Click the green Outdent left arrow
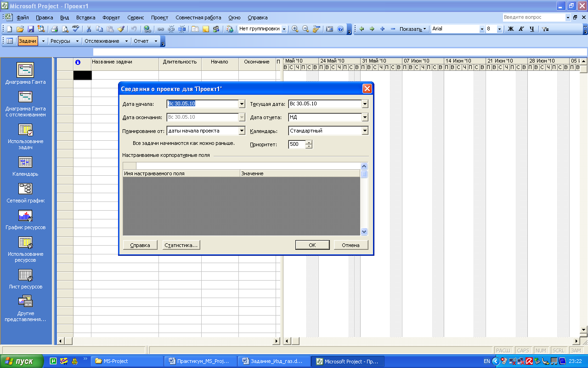The height and width of the screenshot is (368, 588). pyautogui.click(x=362, y=29)
